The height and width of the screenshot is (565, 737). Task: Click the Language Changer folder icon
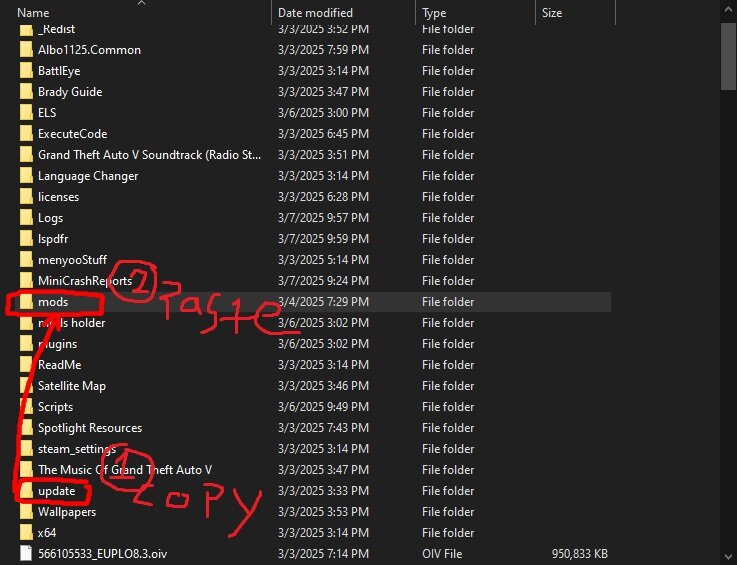(x=26, y=176)
